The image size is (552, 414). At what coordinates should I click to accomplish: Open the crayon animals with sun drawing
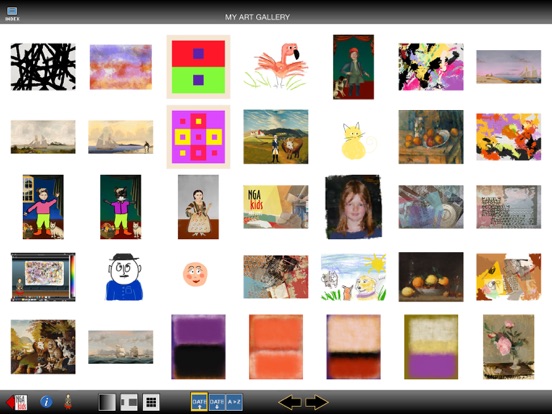coord(353,277)
